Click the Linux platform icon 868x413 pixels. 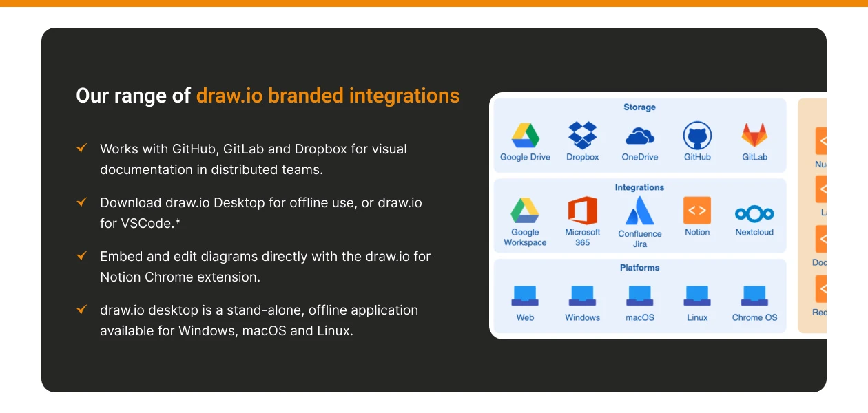point(697,296)
